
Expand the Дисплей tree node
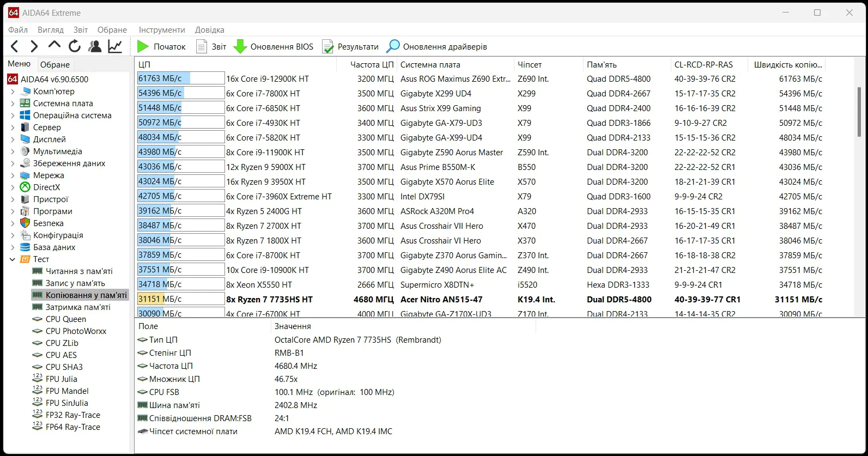tap(13, 139)
